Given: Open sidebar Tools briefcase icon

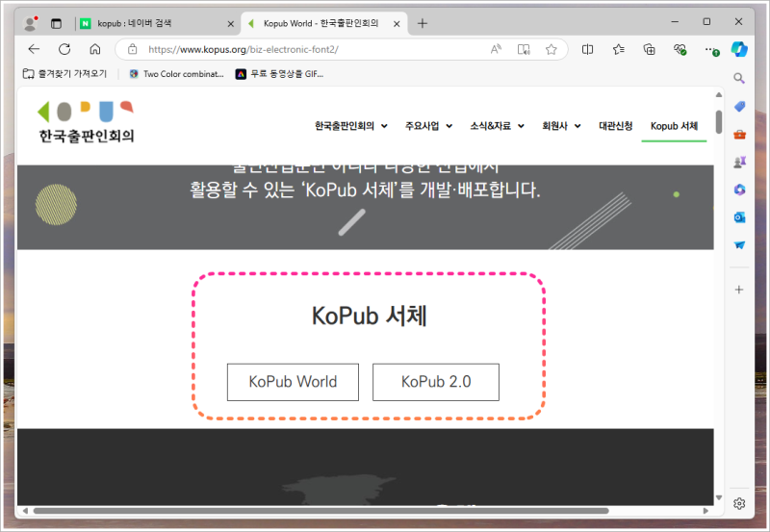Looking at the screenshot, I should (x=739, y=134).
